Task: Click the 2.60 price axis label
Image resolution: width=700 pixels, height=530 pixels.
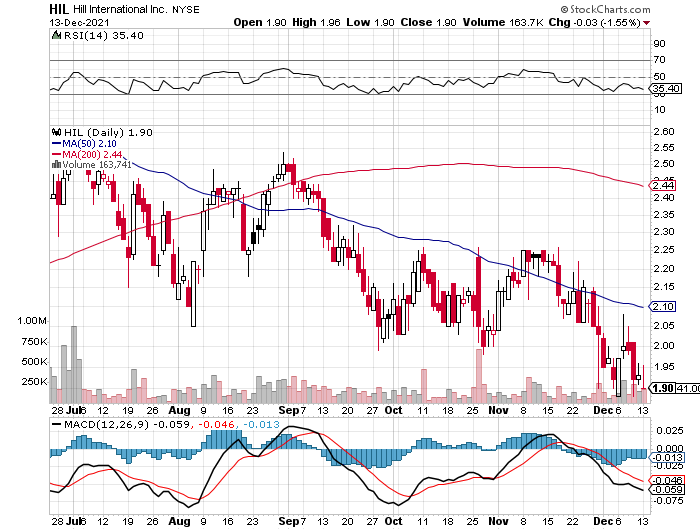Action: (x=664, y=132)
